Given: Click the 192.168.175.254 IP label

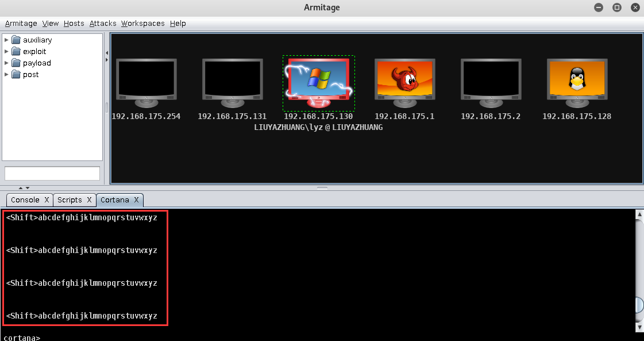Looking at the screenshot, I should [146, 116].
